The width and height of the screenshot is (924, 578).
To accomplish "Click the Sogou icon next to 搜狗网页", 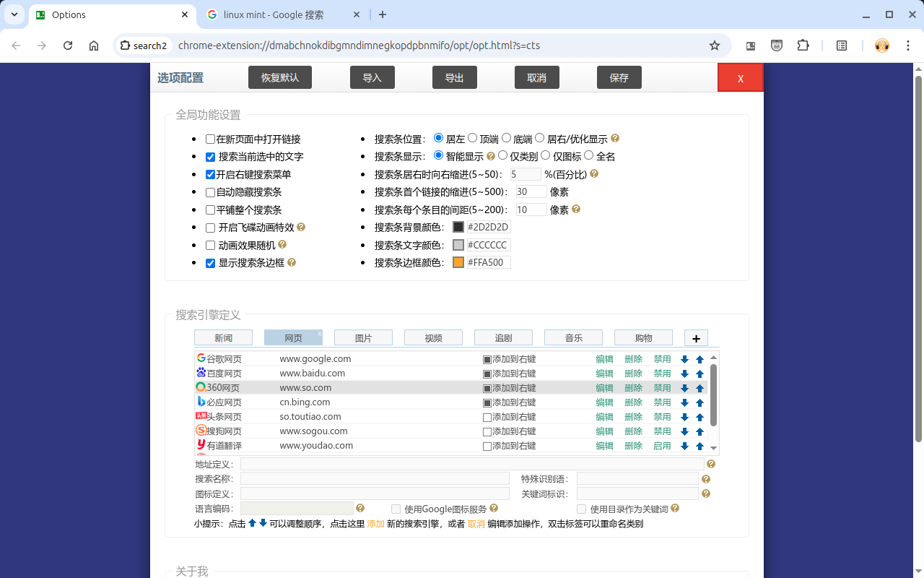I will tap(201, 430).
